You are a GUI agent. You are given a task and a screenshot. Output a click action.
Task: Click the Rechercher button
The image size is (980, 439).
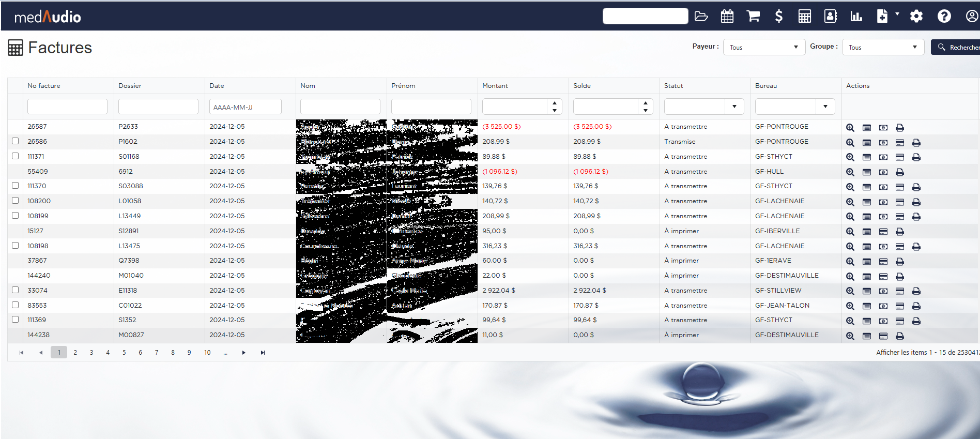(x=957, y=47)
